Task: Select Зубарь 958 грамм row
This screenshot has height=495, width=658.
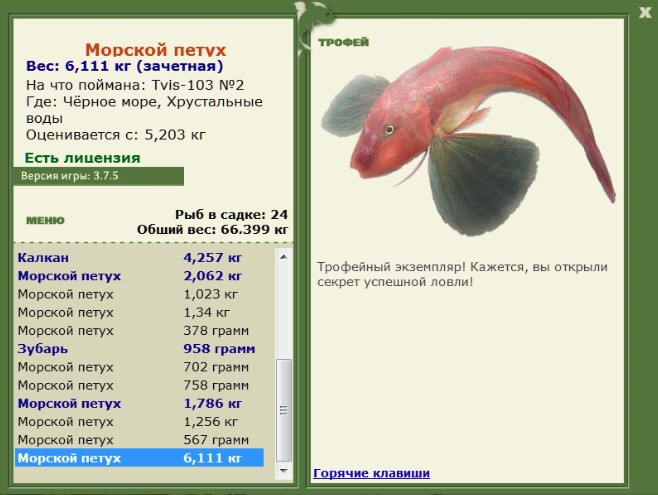Action: point(139,349)
